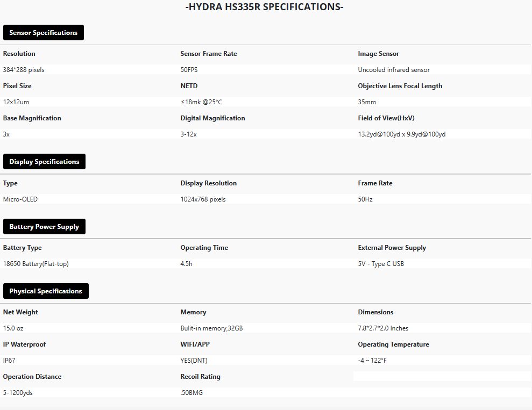Click the Micro-OLED display type value
532x410 pixels.
[x=20, y=199]
